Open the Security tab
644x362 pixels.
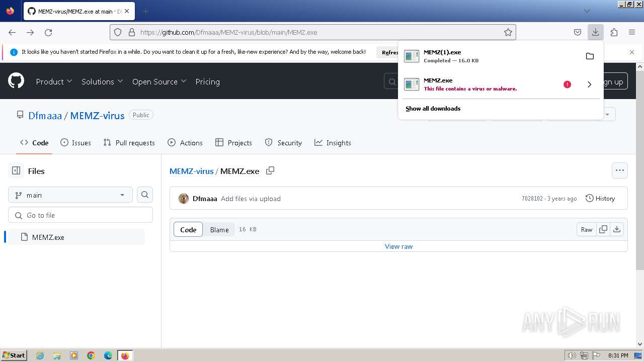click(x=283, y=143)
